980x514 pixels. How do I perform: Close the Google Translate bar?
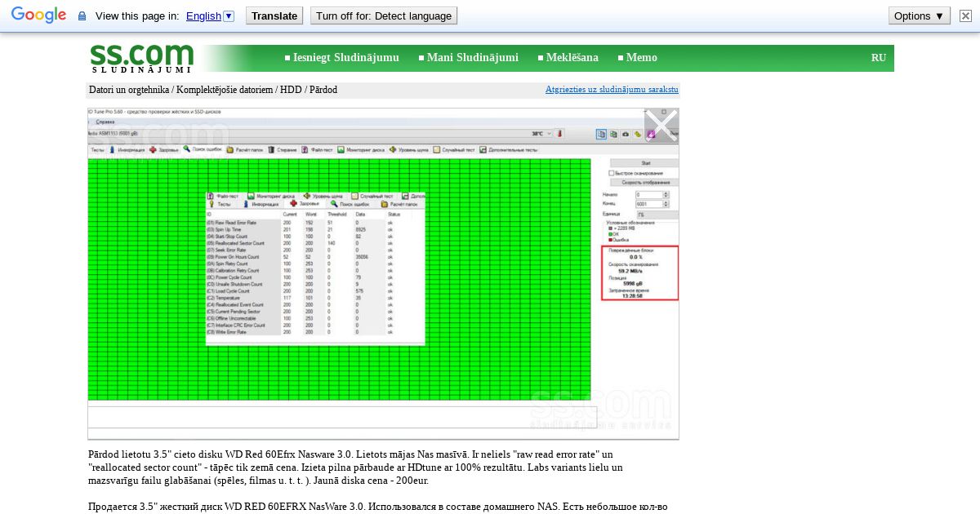tap(965, 16)
